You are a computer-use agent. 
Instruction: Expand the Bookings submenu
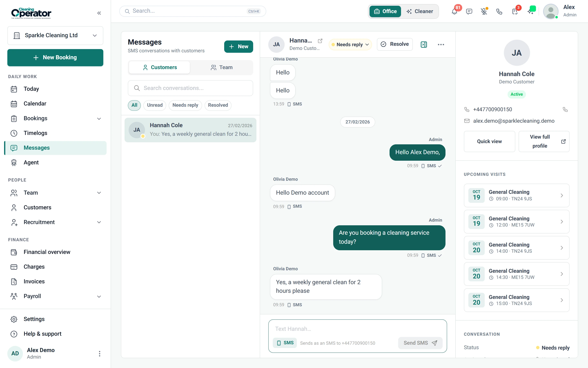coord(99,119)
